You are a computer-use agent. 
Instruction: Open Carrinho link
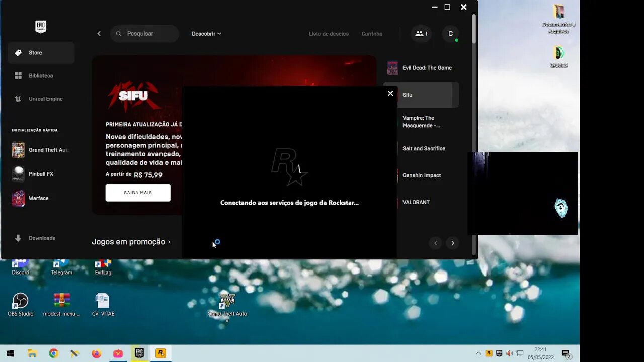[x=372, y=34]
